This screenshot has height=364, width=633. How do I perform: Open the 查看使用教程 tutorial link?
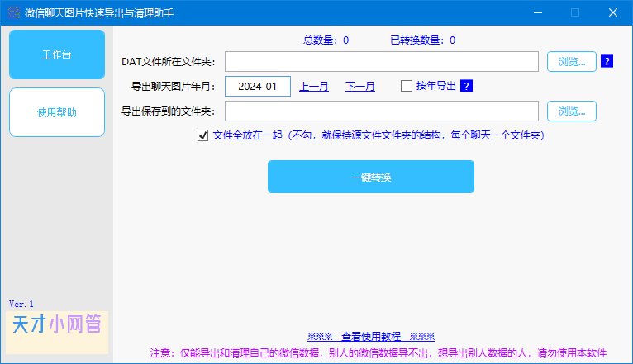point(371,336)
